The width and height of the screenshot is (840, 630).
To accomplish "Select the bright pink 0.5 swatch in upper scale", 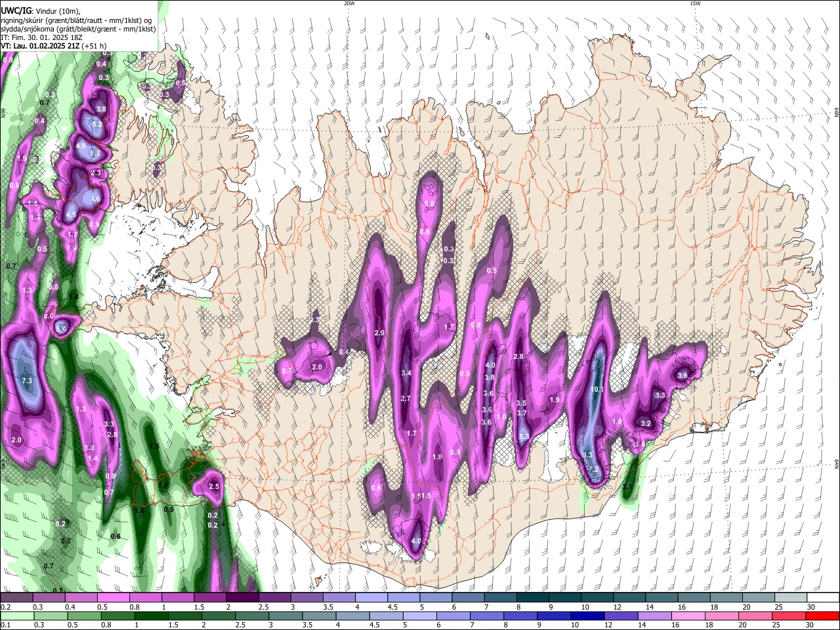I will (x=113, y=597).
